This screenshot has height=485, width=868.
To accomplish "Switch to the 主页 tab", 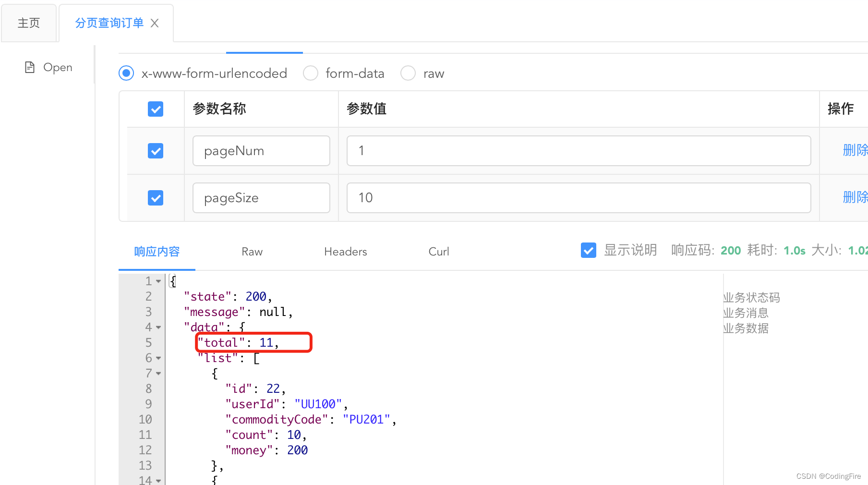I will point(29,23).
